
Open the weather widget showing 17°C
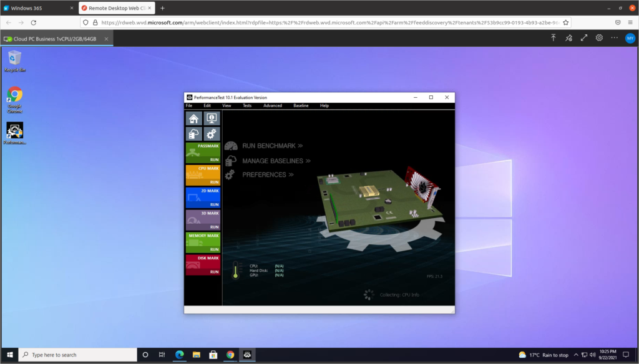(x=544, y=355)
